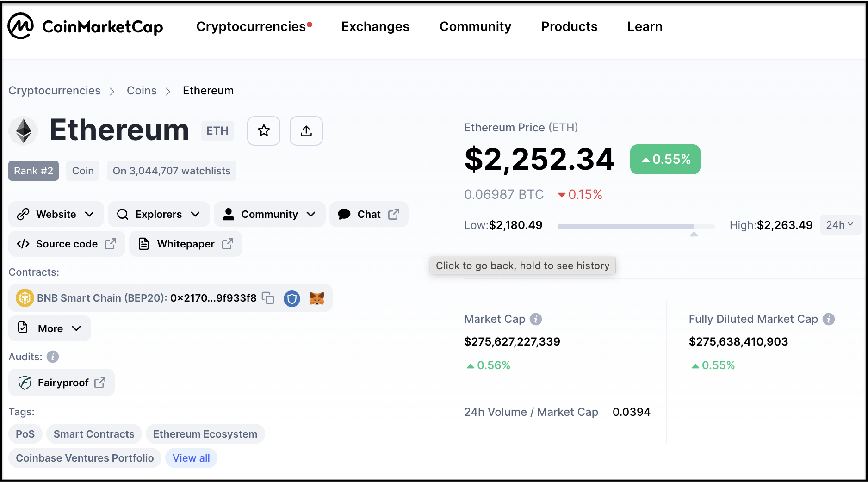Open Market Cap info icon
The width and height of the screenshot is (868, 482).
[536, 319]
